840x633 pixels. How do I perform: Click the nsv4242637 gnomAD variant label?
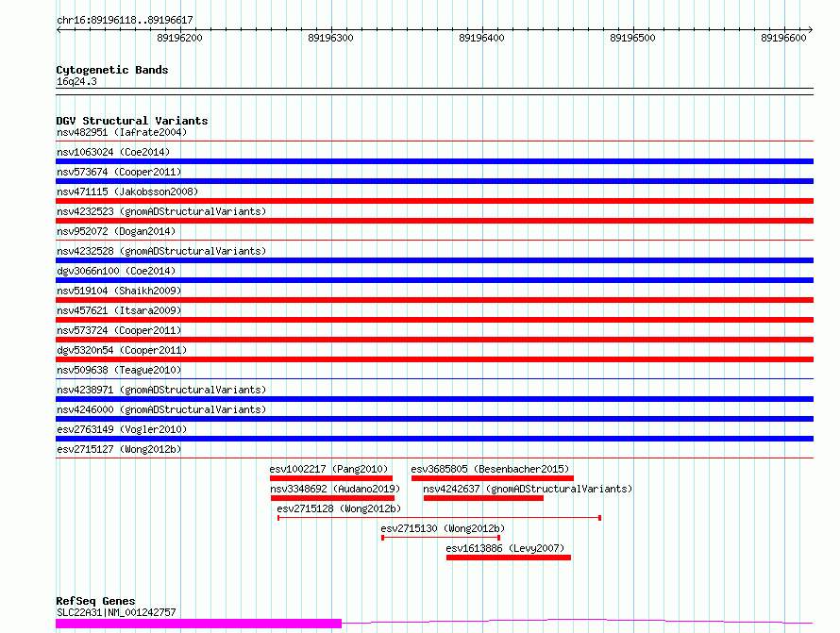[x=528, y=489]
